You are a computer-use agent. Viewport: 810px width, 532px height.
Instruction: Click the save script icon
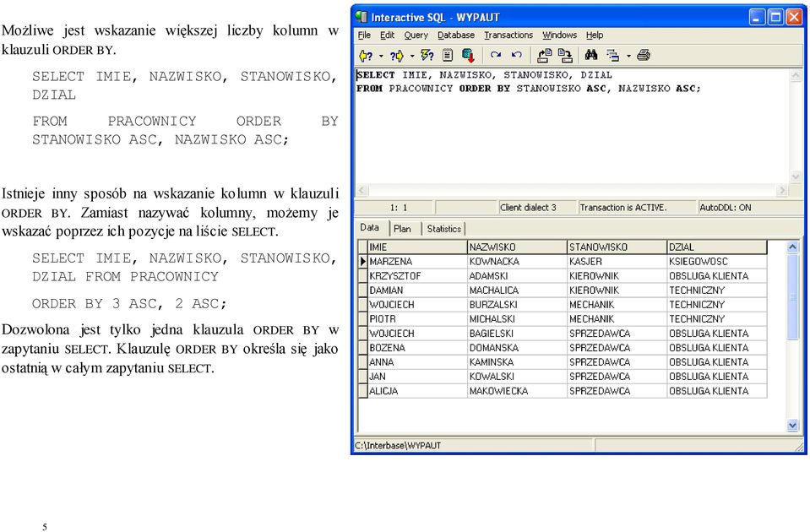pyautogui.click(x=565, y=55)
